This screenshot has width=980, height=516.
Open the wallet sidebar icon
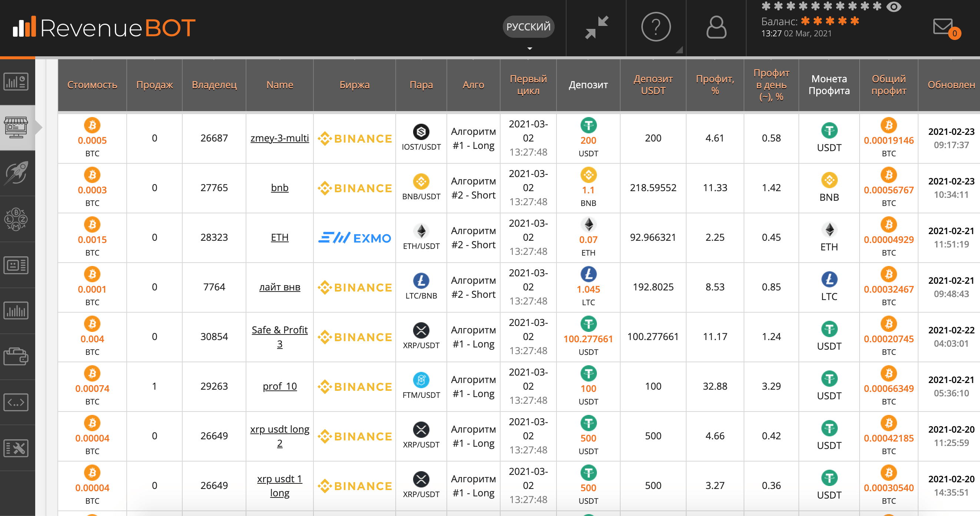pyautogui.click(x=16, y=357)
